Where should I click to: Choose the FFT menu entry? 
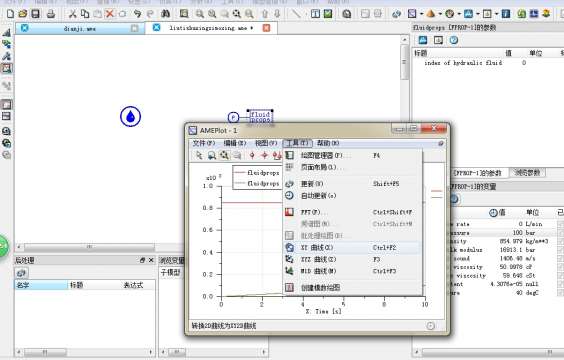click(352, 212)
